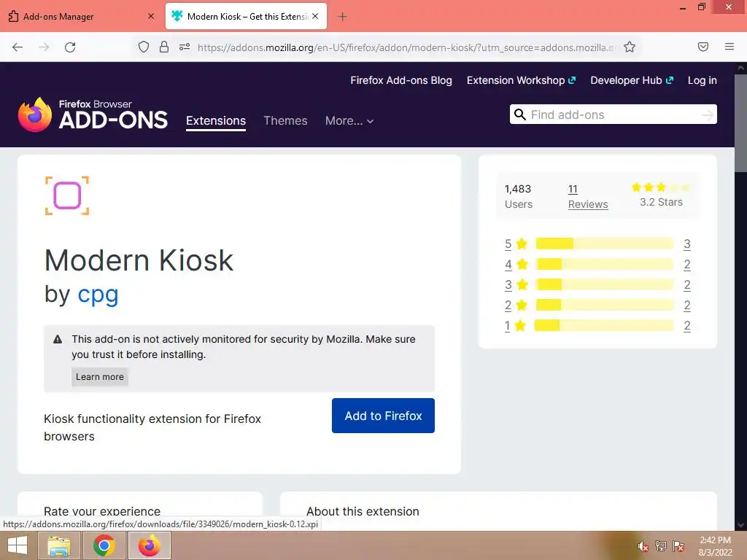This screenshot has height=560, width=747.
Task: Open the Developer Hub link
Action: [632, 80]
